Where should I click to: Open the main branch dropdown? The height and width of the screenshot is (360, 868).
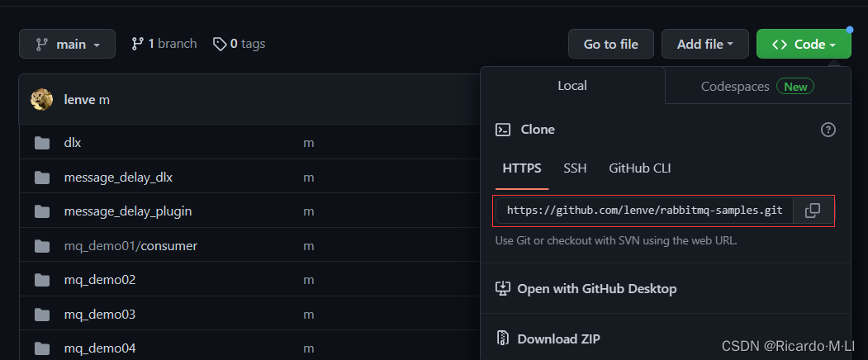(x=67, y=44)
